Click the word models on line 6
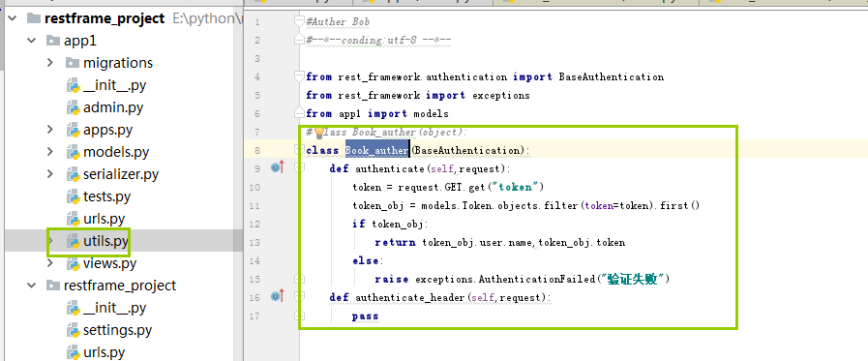Image resolution: width=868 pixels, height=361 pixels. click(x=432, y=113)
